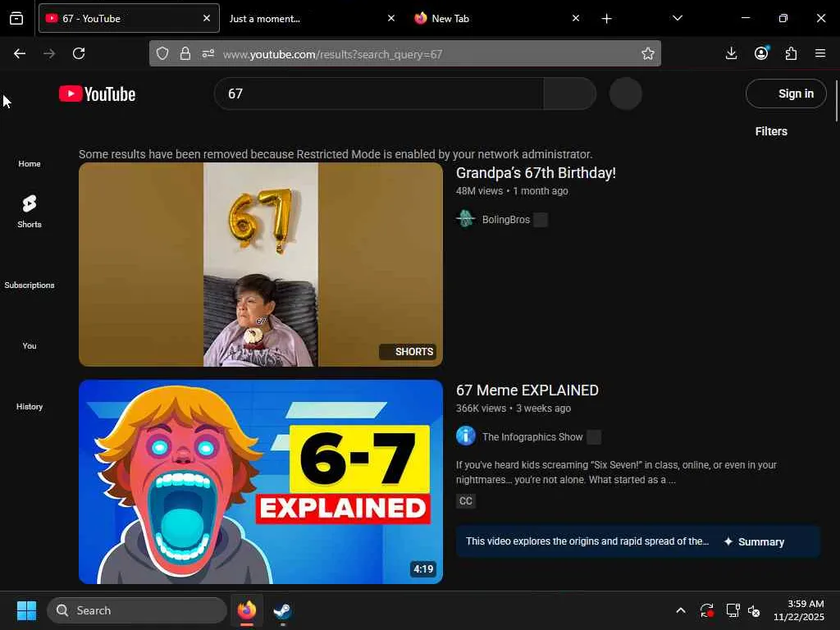Open 67 Meme EXPLAINED video title
840x630 pixels.
(527, 390)
